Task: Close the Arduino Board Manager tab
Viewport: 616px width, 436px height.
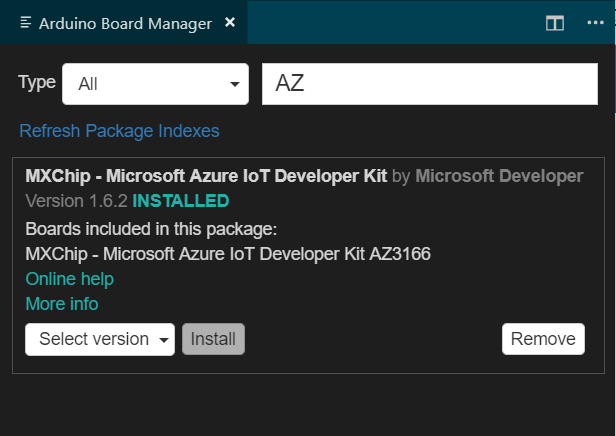Action: point(230,22)
